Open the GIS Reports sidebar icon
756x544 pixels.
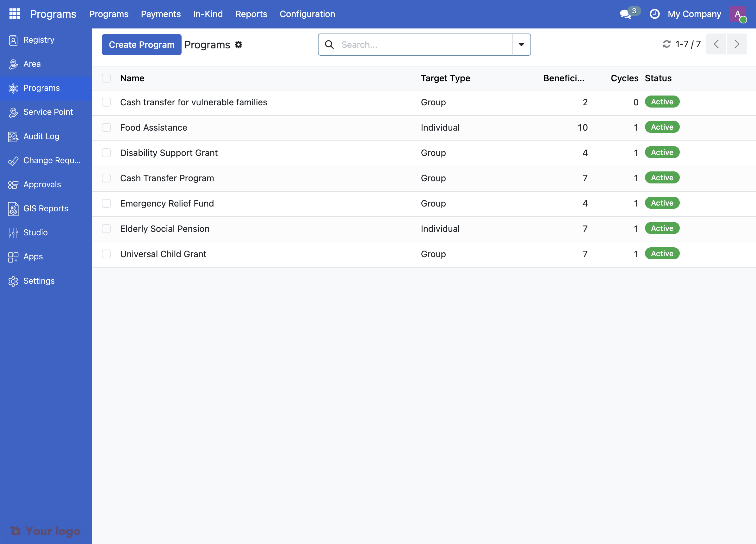(13, 209)
